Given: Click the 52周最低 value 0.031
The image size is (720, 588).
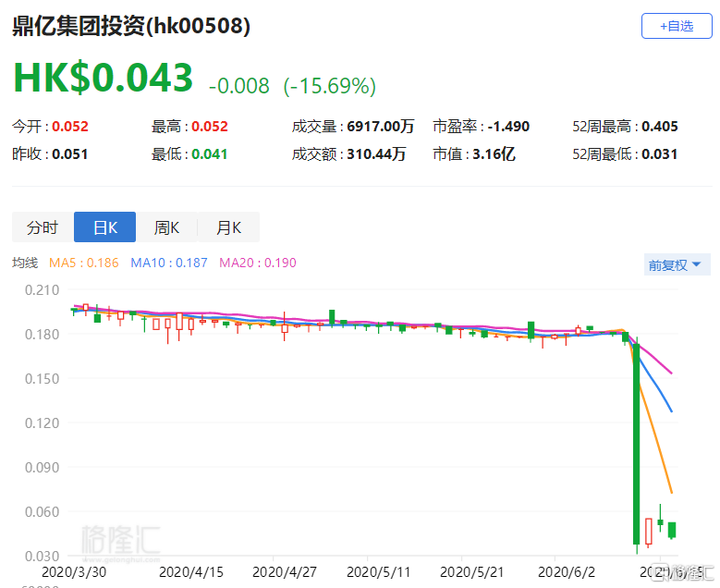Looking at the screenshot, I should click(660, 153).
